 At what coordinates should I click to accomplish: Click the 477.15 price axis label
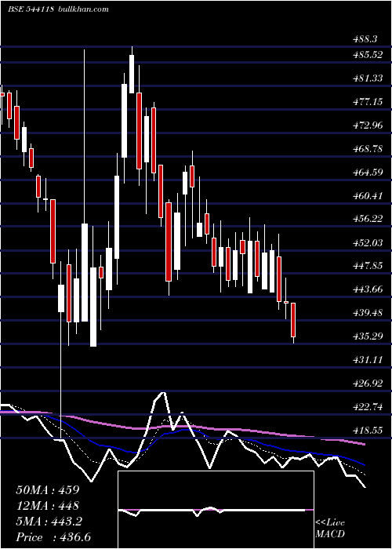[368, 102]
